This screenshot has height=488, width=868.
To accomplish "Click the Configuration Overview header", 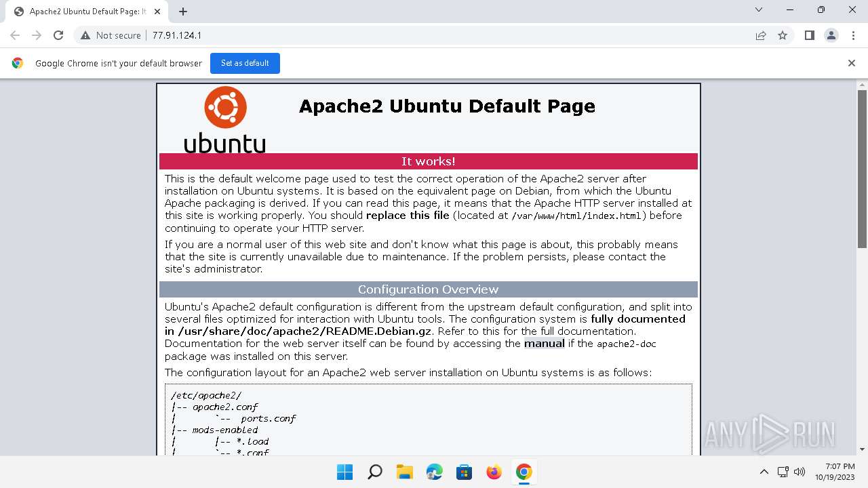I will (429, 289).
